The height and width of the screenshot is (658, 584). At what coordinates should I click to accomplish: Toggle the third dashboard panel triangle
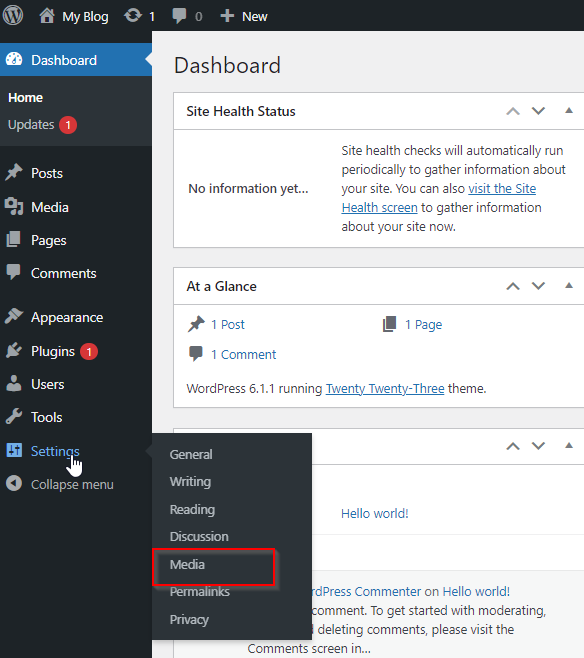click(569, 446)
